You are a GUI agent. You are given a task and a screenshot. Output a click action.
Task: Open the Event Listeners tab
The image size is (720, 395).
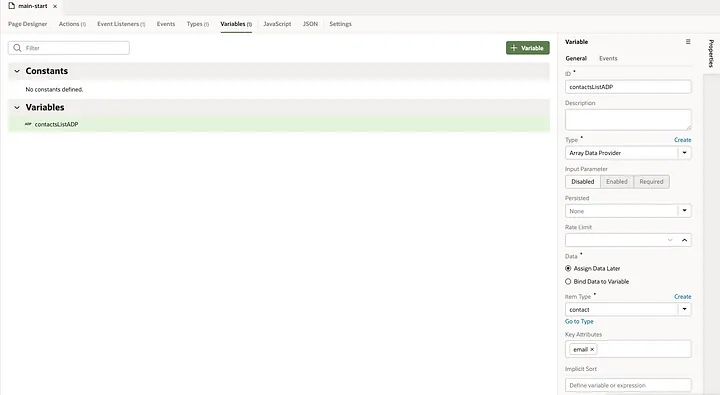pyautogui.click(x=121, y=24)
